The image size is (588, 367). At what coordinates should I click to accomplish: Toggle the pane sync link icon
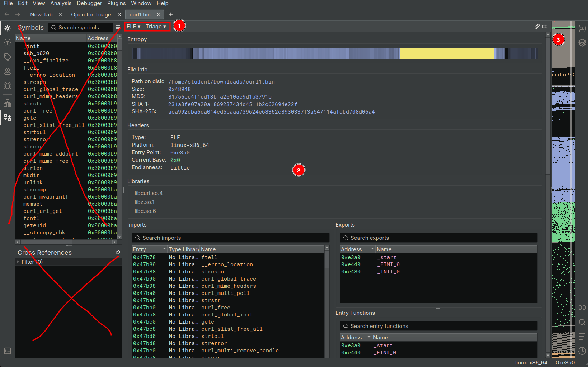click(x=537, y=27)
